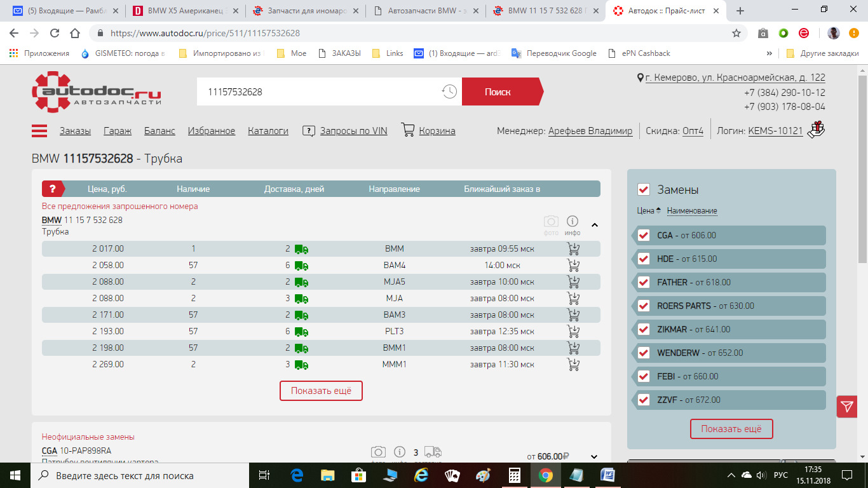Show hidden system tray icons
This screenshot has height=488, width=868.
pos(731,475)
